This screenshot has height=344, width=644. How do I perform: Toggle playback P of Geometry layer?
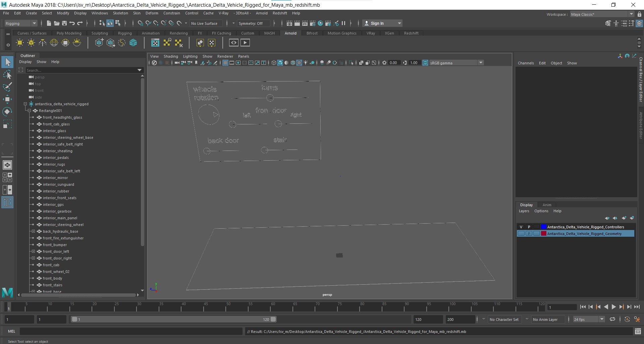click(x=529, y=234)
